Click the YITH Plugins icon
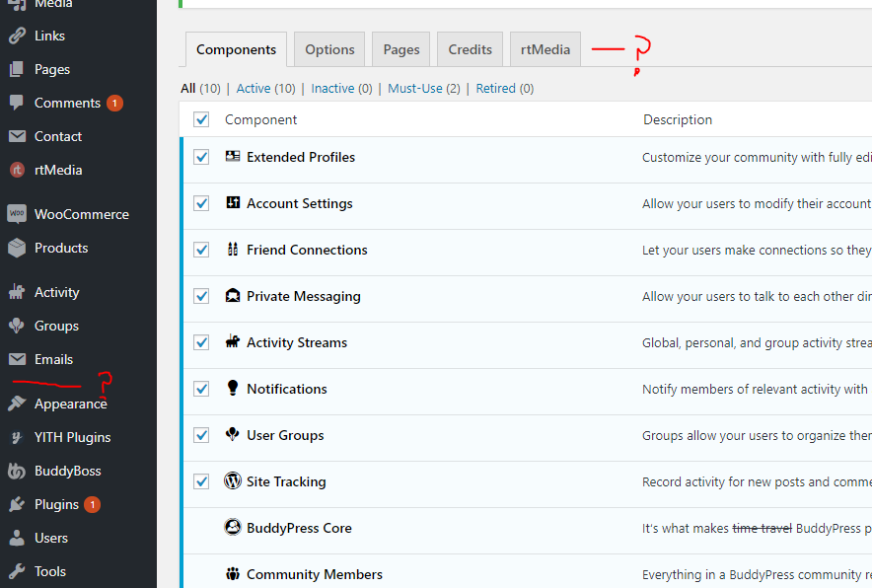The image size is (872, 588). (17, 437)
